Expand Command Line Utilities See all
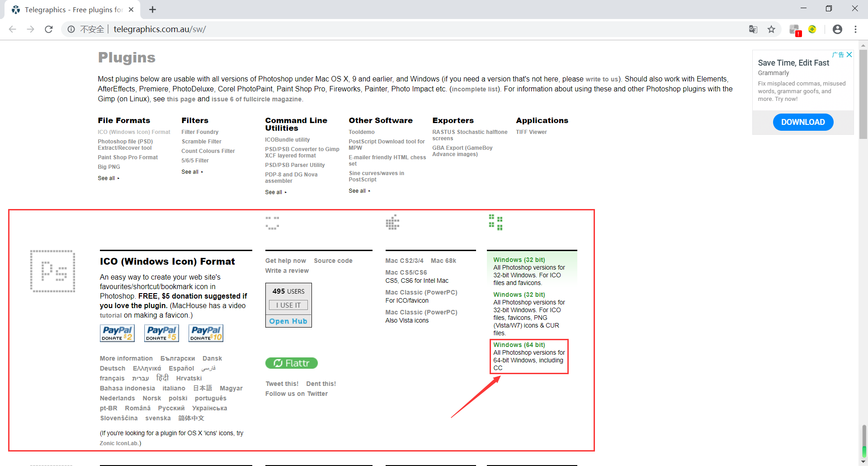Screen dimensions: 868x466 (276, 192)
